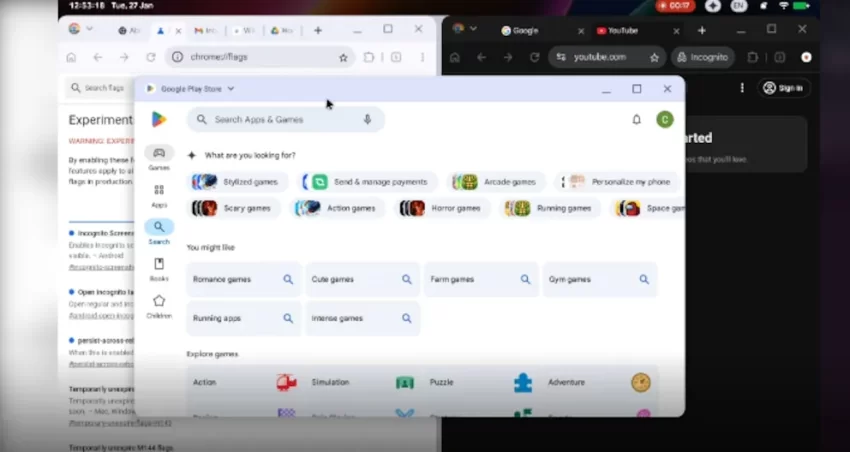Reload the chrome://flags page
Image resolution: width=850 pixels, height=452 pixels.
(150, 58)
